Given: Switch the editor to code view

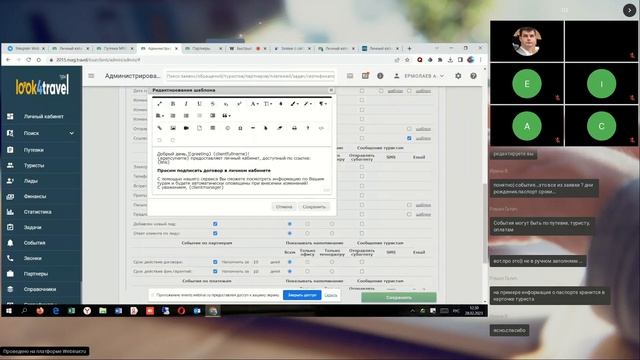Looking at the screenshot, I should (321, 128).
